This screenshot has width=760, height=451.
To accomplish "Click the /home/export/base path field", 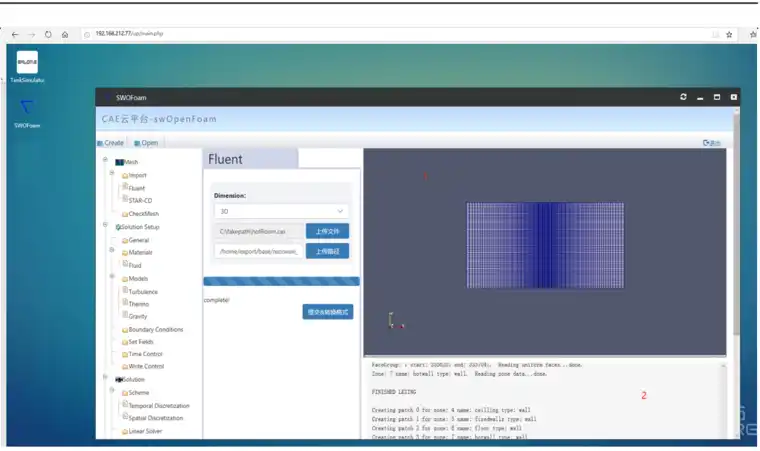I will click(259, 251).
